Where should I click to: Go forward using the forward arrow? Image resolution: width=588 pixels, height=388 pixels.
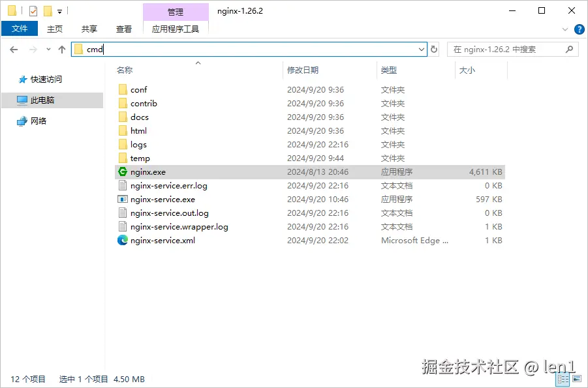33,50
